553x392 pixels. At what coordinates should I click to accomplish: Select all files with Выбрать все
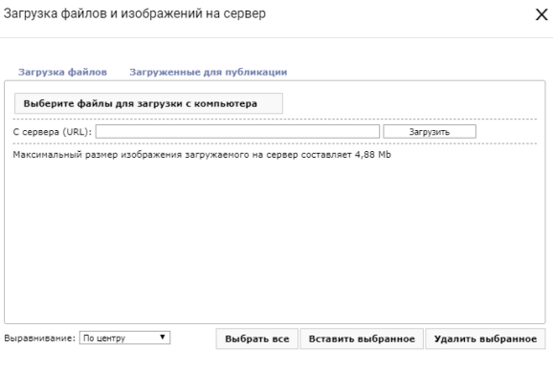257,338
